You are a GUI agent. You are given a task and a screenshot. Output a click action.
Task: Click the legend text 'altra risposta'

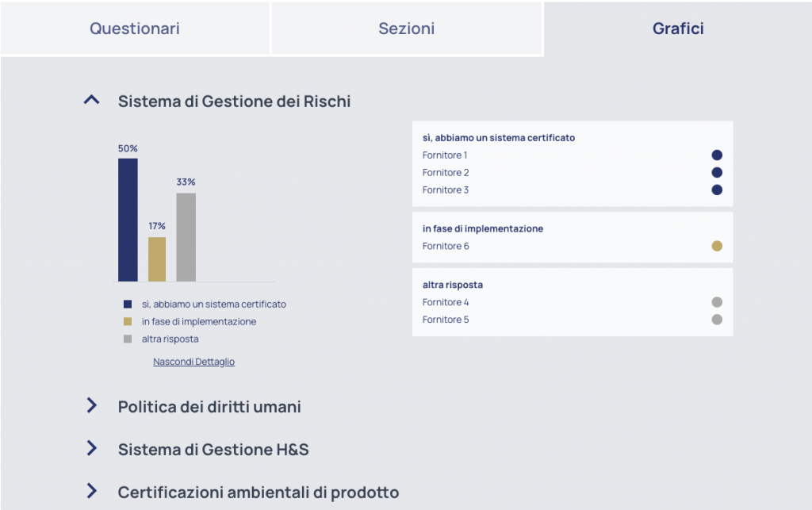[x=170, y=339]
